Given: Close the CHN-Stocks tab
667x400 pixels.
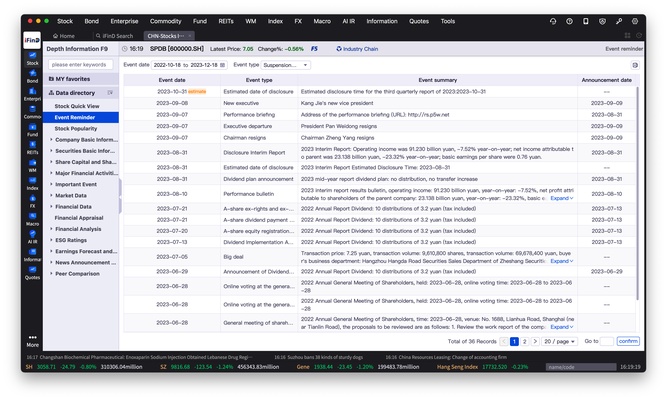Looking at the screenshot, I should (190, 36).
